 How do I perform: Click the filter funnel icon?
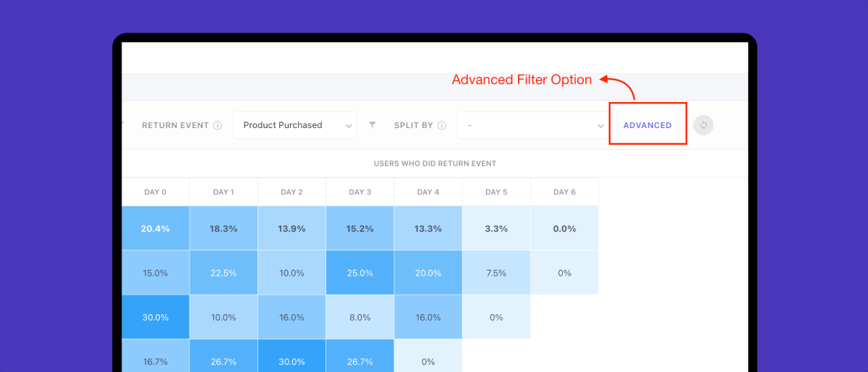(x=373, y=125)
